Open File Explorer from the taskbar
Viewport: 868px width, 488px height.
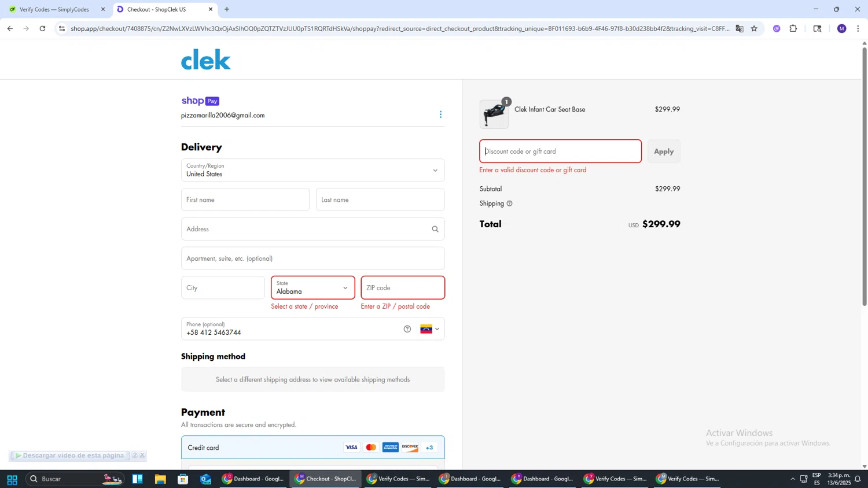[160, 479]
